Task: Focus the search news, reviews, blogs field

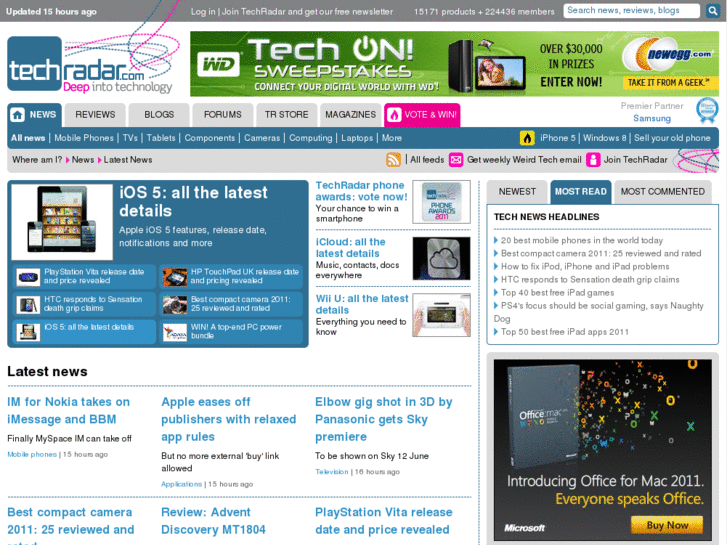Action: pos(631,10)
